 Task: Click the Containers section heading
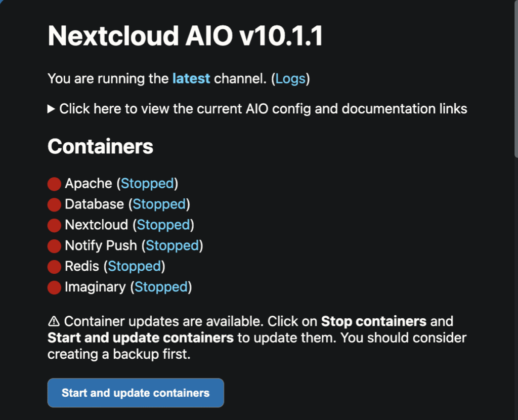point(100,147)
